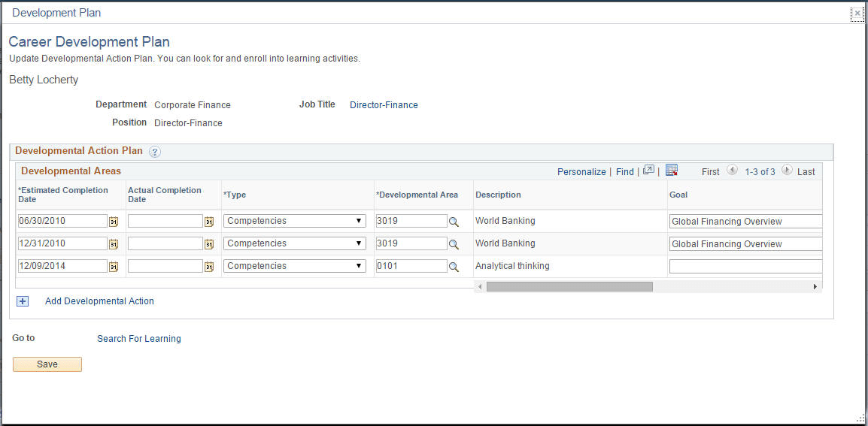Click actual completion date field in 06/30/2010 row
The image size is (868, 426).
coord(165,221)
